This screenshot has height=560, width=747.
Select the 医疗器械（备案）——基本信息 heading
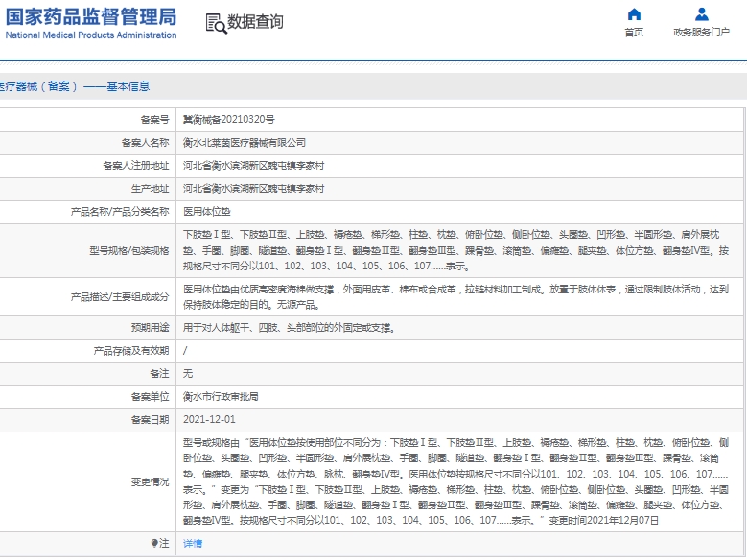(75, 86)
